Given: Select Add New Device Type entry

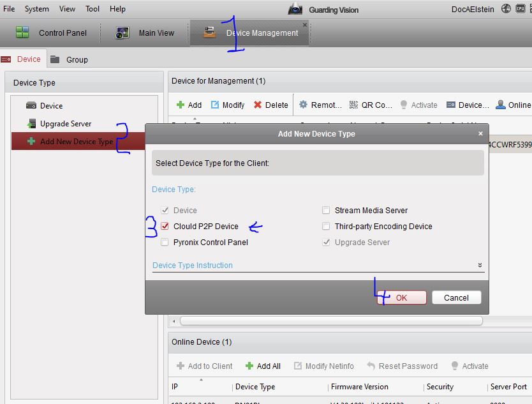Looking at the screenshot, I should [x=78, y=142].
